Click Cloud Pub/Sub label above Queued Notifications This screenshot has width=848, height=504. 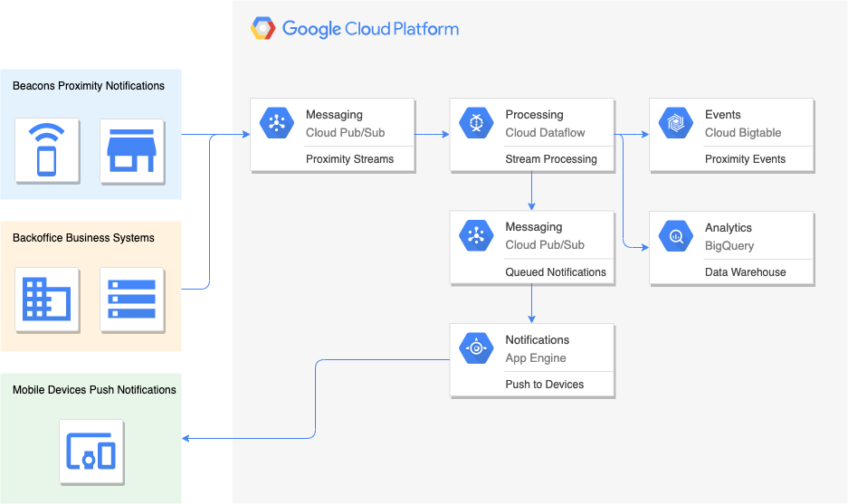(545, 245)
